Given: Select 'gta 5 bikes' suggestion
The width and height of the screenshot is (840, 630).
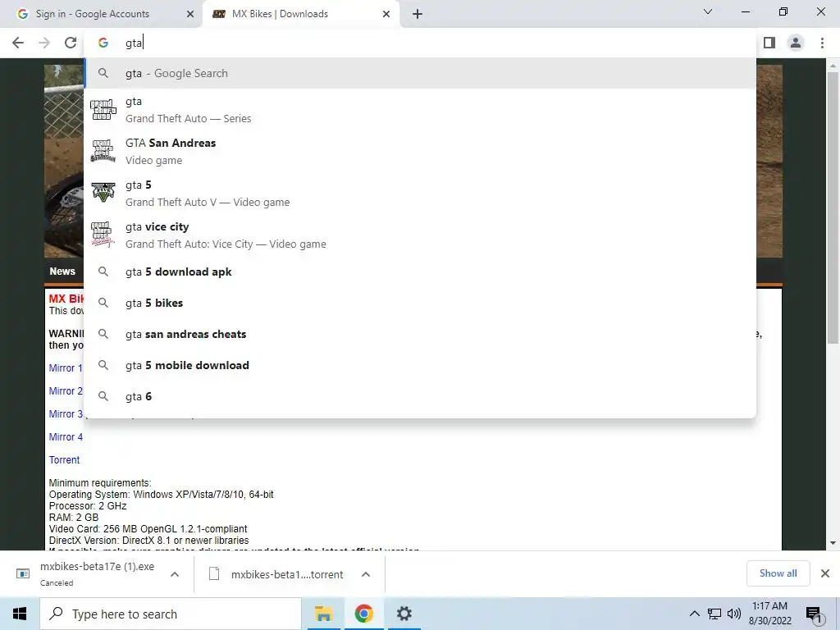Looking at the screenshot, I should pos(420,303).
